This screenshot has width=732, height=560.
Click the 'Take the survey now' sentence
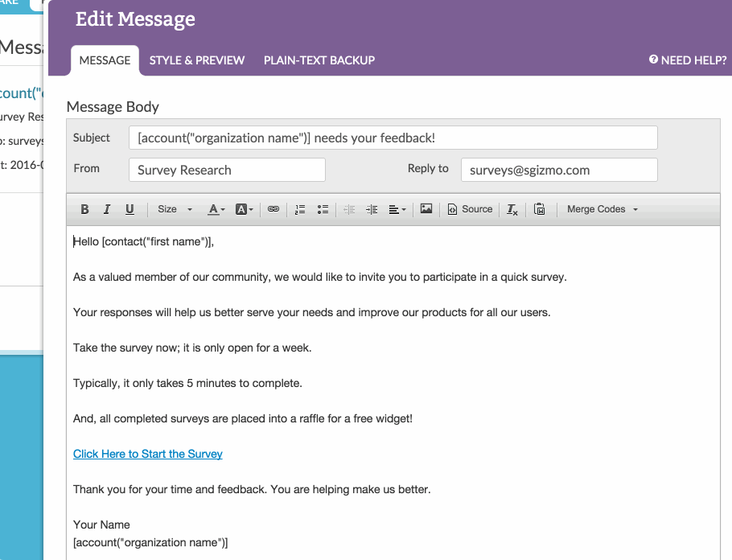192,348
